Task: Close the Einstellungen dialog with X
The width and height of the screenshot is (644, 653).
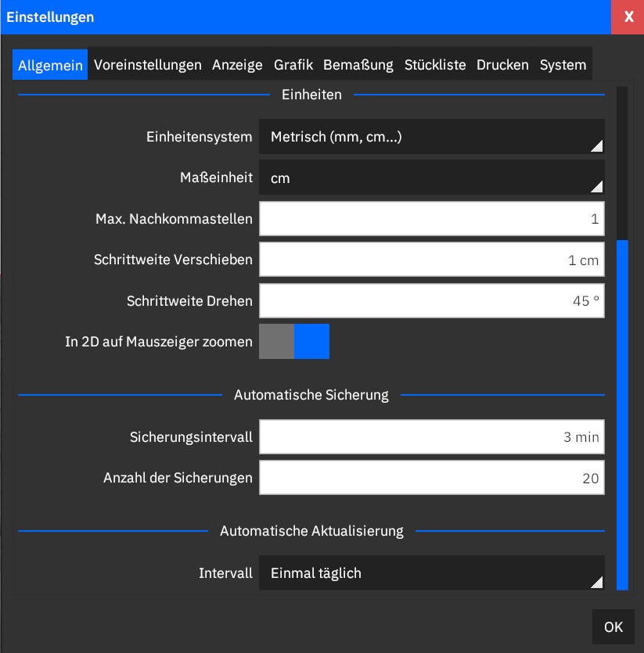Action: (628, 17)
